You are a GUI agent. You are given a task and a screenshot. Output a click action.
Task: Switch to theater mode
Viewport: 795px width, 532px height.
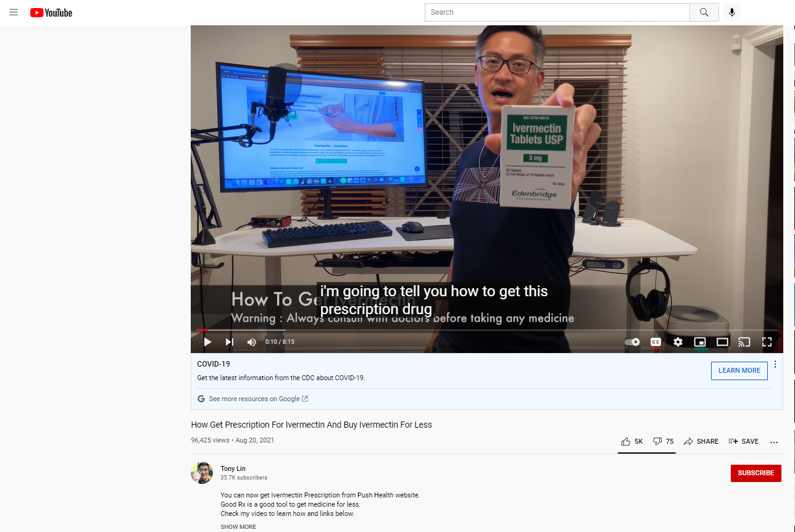722,342
